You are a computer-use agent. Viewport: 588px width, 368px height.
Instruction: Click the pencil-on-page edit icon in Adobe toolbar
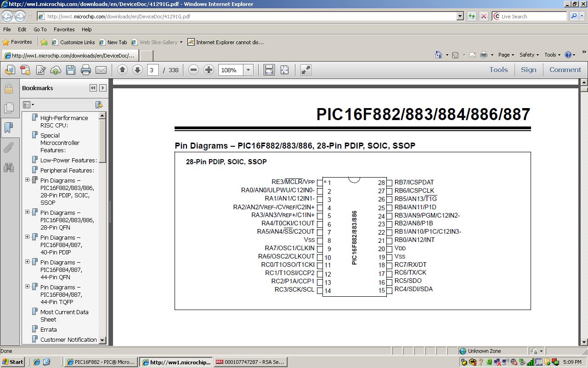coord(40,70)
